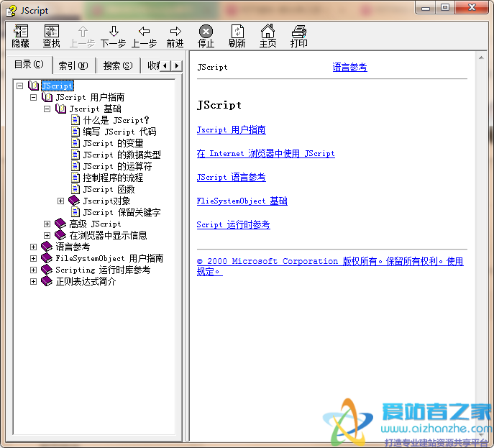Image resolution: width=494 pixels, height=448 pixels.
Task: Click the closed book icon beside 高级 JScript
Action: point(60,224)
